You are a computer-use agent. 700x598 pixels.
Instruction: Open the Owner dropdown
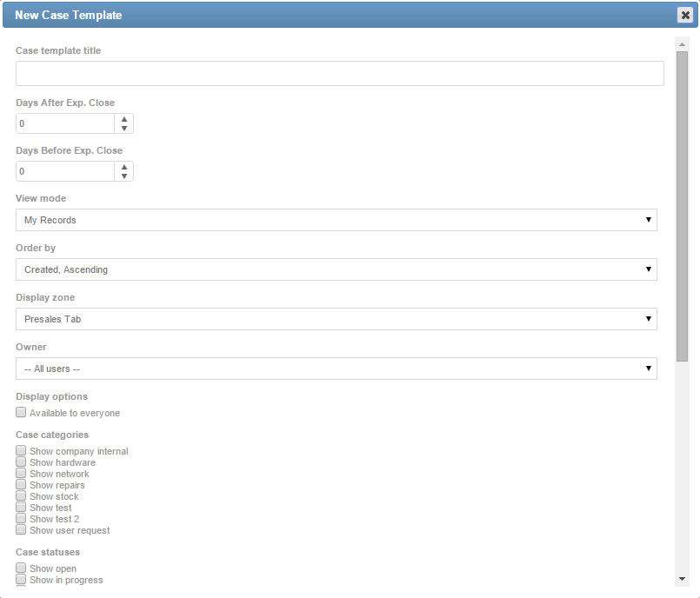[x=337, y=369]
